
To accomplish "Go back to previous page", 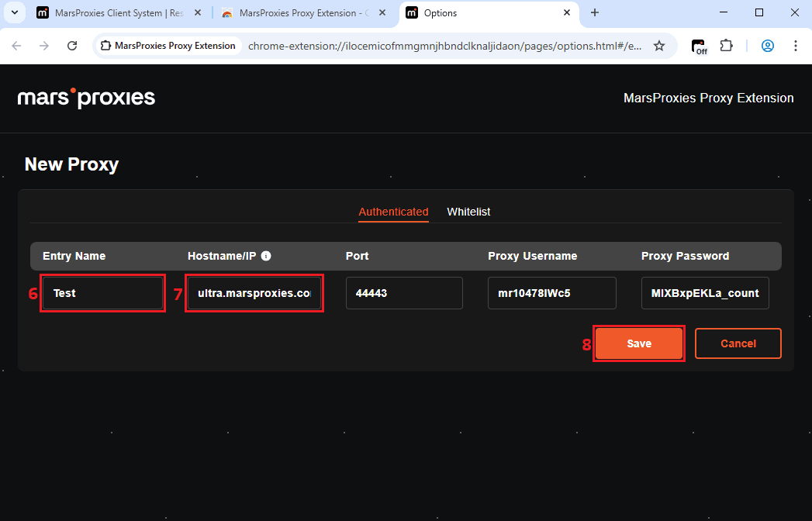I will click(16, 46).
